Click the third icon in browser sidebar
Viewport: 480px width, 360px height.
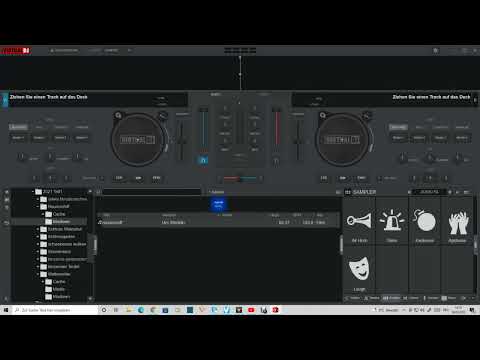pyautogui.click(x=6, y=207)
